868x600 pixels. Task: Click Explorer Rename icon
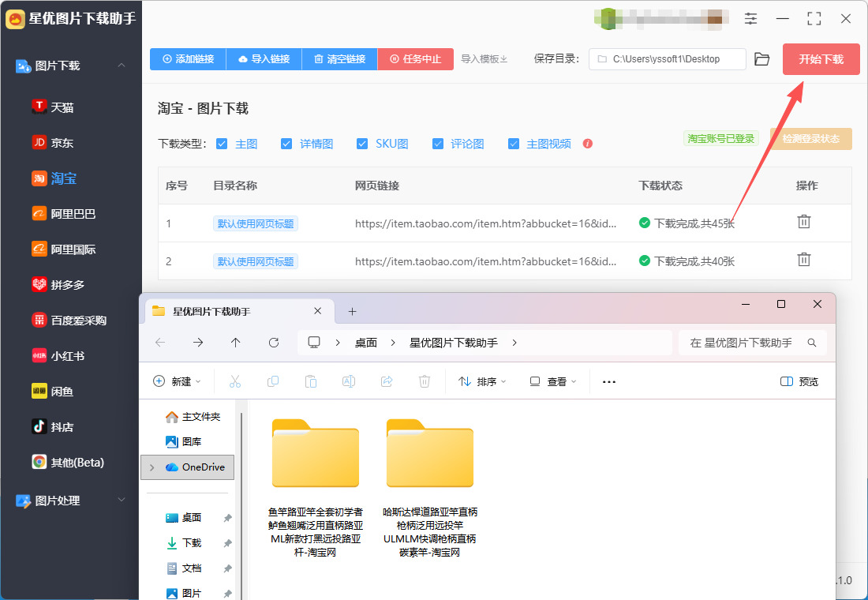349,381
